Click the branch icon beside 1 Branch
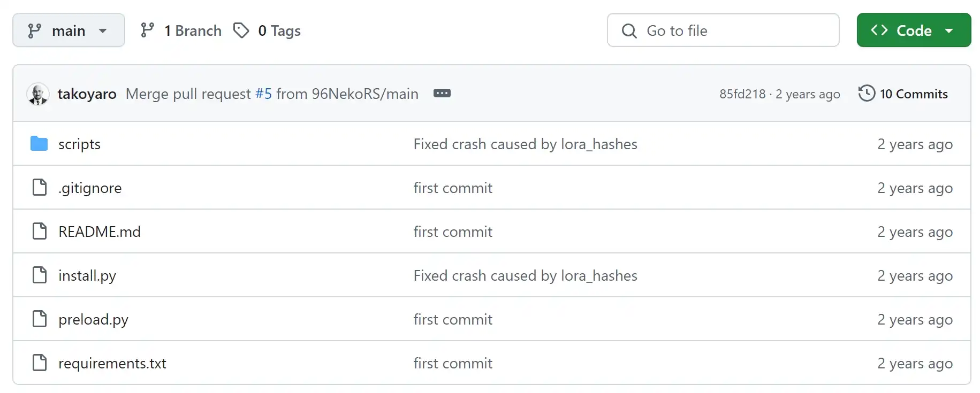 point(147,30)
